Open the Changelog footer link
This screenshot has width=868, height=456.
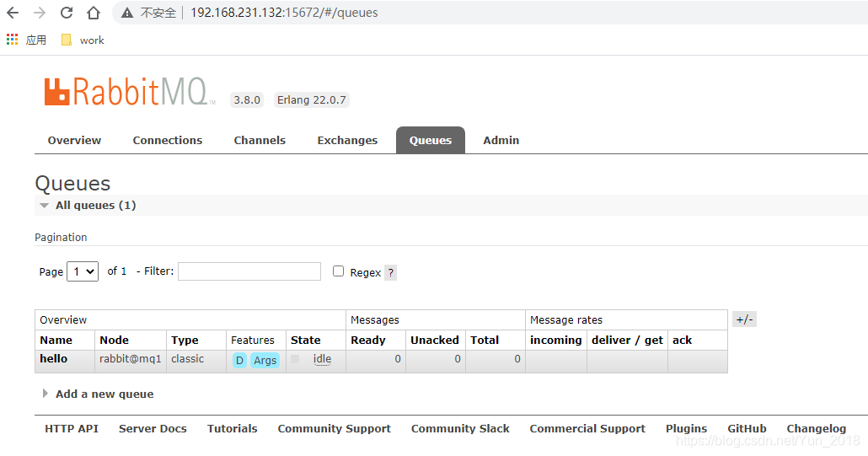point(816,428)
